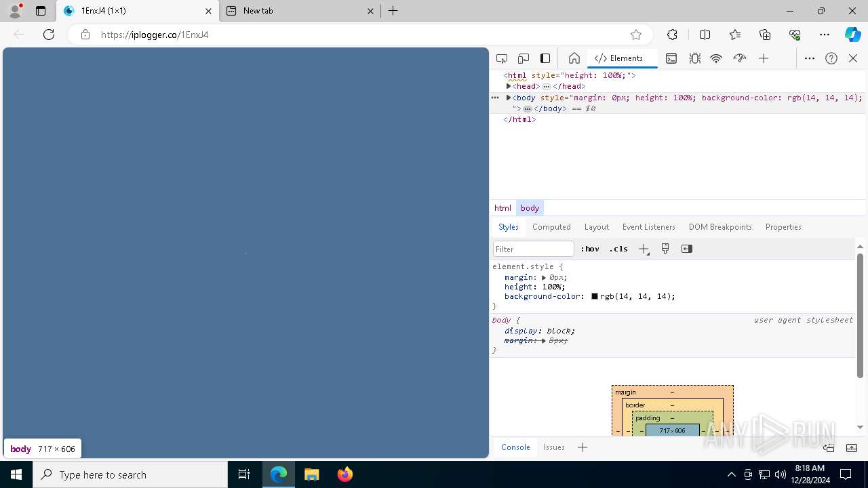
Task: Expand the body element contents ellipsis
Action: [527, 108]
